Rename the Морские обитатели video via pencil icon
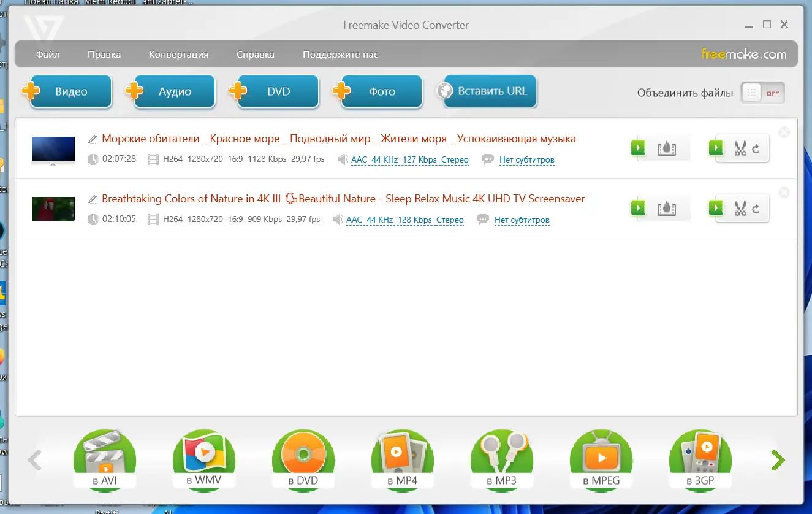The image size is (812, 514). click(x=93, y=139)
